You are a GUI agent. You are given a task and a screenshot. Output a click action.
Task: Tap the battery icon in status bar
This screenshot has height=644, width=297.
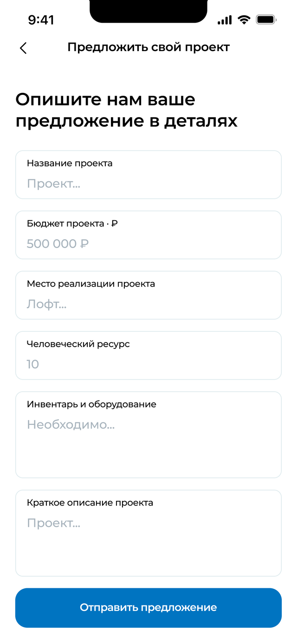pyautogui.click(x=266, y=20)
